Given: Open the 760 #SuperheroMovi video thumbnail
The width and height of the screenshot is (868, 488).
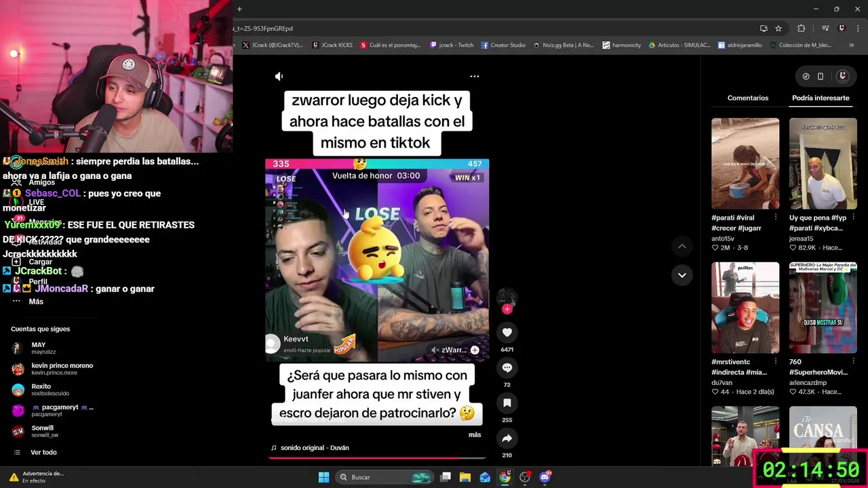Looking at the screenshot, I should (x=823, y=308).
